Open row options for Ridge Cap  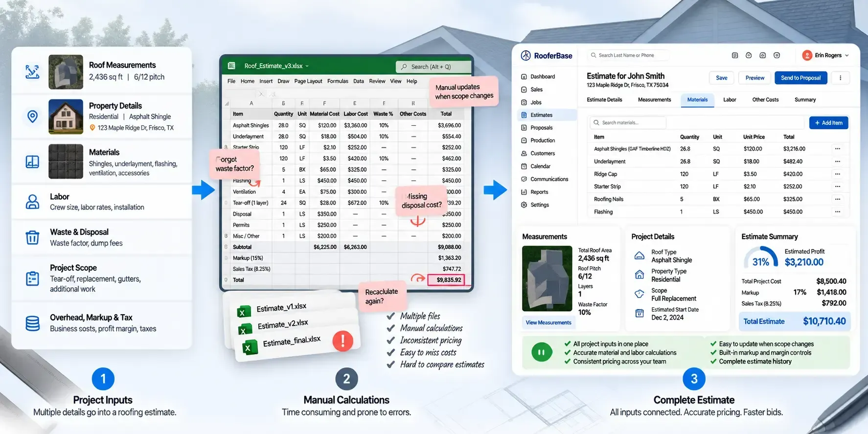click(x=837, y=174)
